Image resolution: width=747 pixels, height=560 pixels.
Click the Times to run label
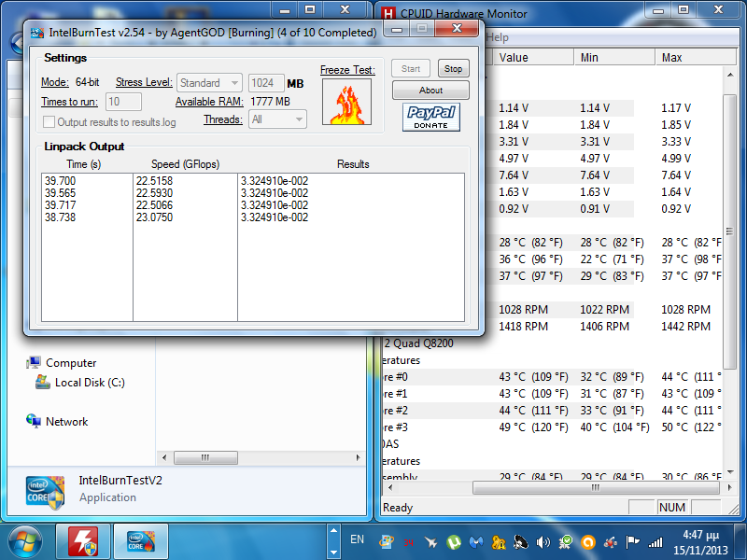coord(69,102)
